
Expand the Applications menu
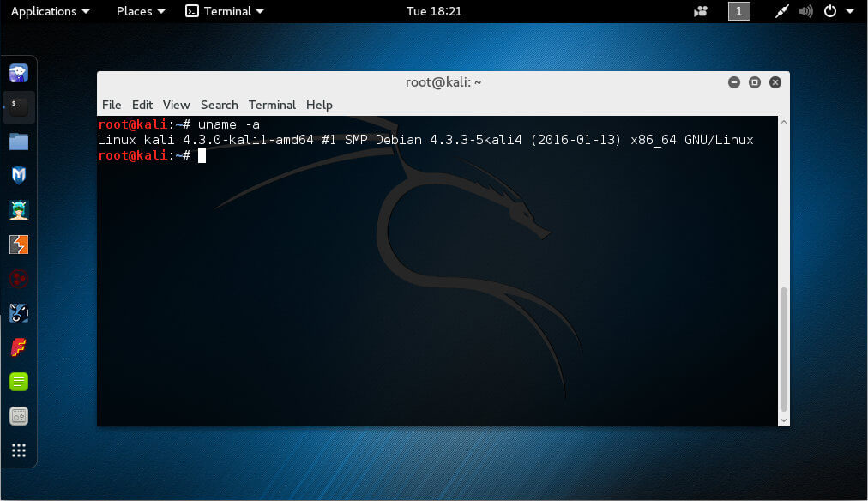(49, 11)
